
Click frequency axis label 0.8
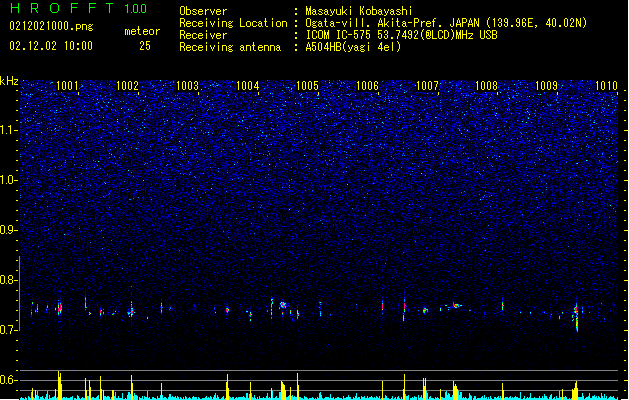point(9,280)
